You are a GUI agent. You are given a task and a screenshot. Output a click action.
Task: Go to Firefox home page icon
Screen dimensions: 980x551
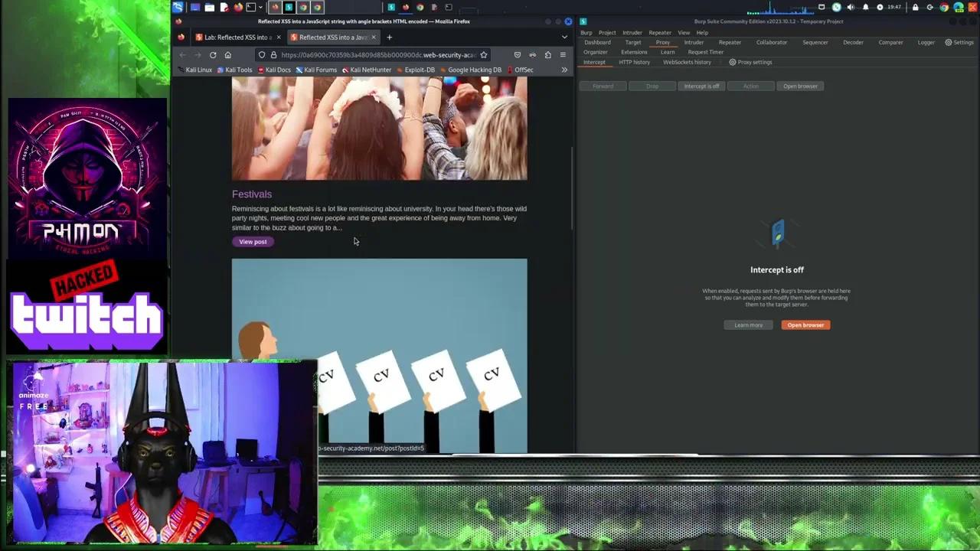point(227,55)
